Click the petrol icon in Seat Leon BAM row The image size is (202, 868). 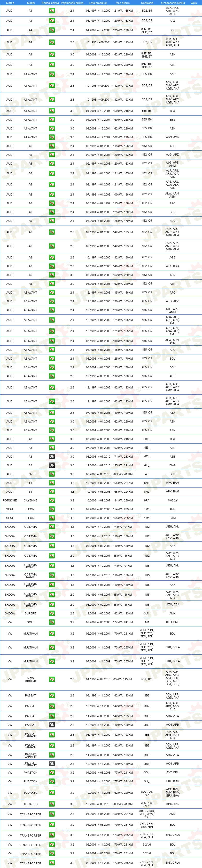point(52,518)
